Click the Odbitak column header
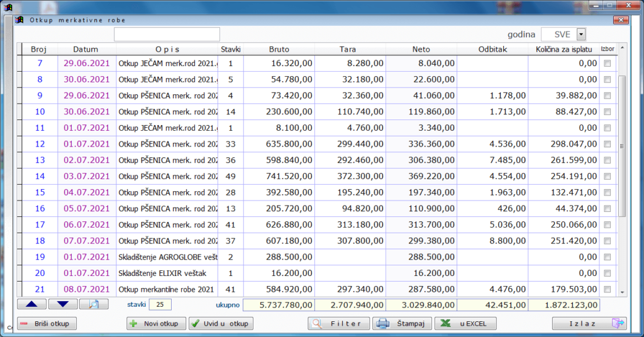 point(492,49)
